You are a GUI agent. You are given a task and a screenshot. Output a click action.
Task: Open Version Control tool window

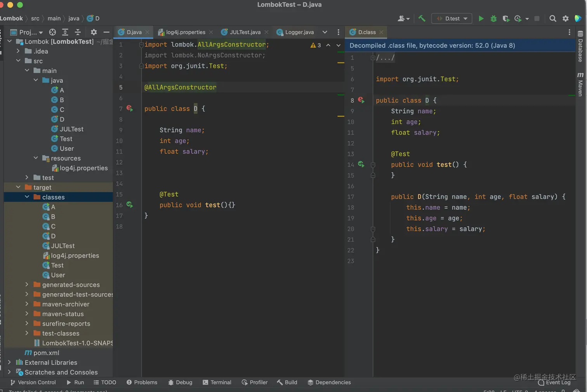pyautogui.click(x=33, y=382)
